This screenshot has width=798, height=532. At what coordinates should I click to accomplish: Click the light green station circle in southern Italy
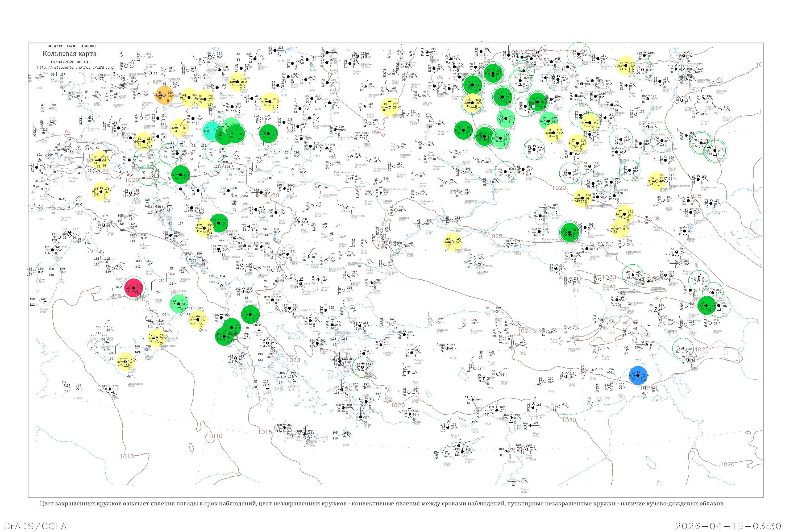(179, 304)
